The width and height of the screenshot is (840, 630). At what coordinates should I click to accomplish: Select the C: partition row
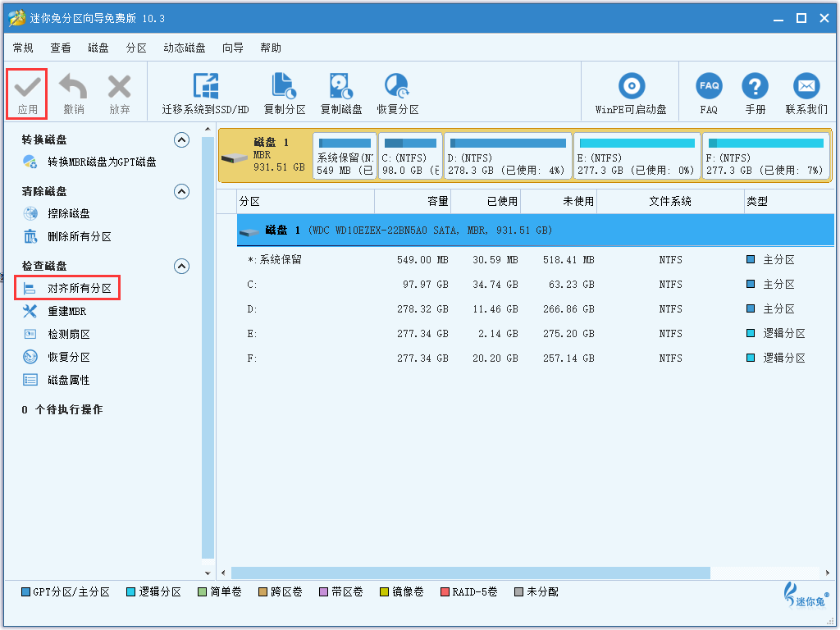536,285
